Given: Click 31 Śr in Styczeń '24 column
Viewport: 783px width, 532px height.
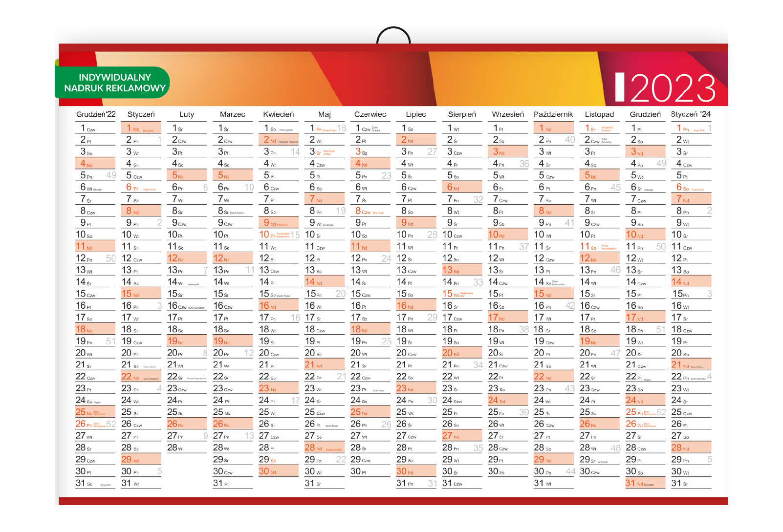Looking at the screenshot, I should click(x=692, y=484).
